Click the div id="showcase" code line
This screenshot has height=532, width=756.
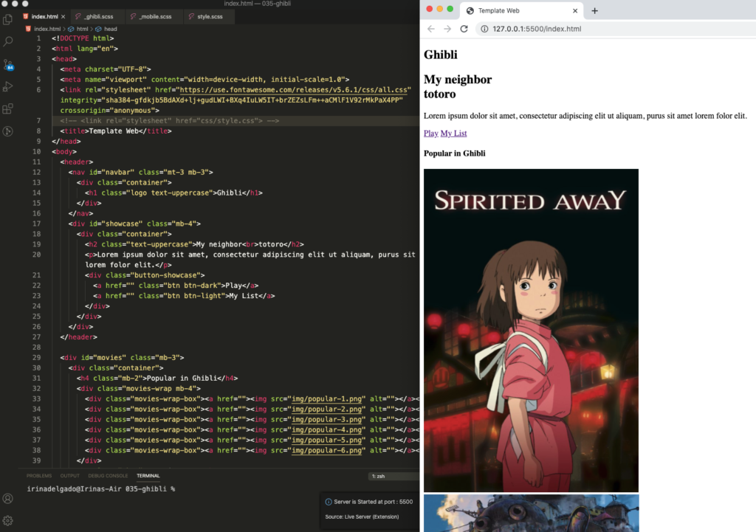134,224
